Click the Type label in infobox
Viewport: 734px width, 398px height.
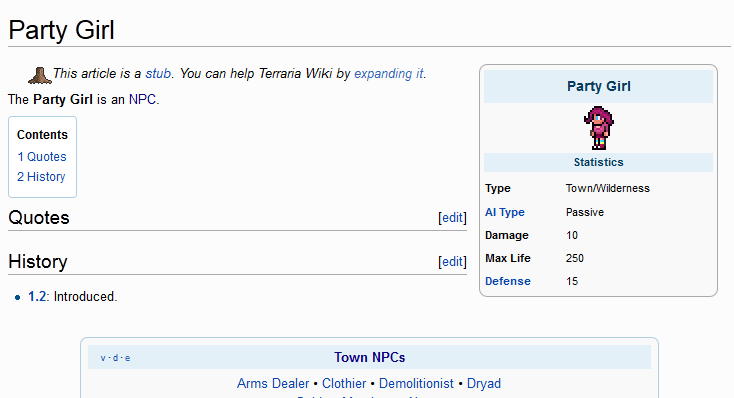498,188
